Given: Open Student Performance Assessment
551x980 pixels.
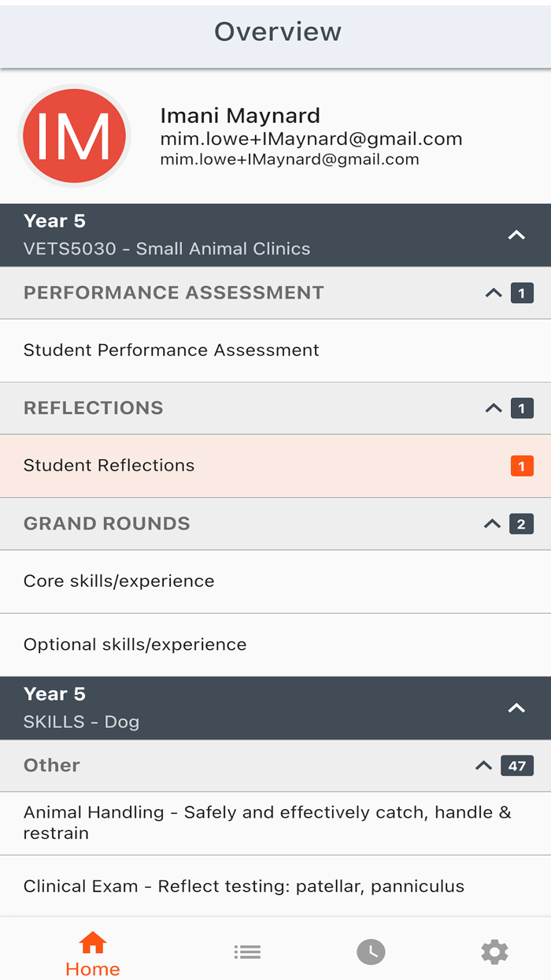Looking at the screenshot, I should point(172,351).
